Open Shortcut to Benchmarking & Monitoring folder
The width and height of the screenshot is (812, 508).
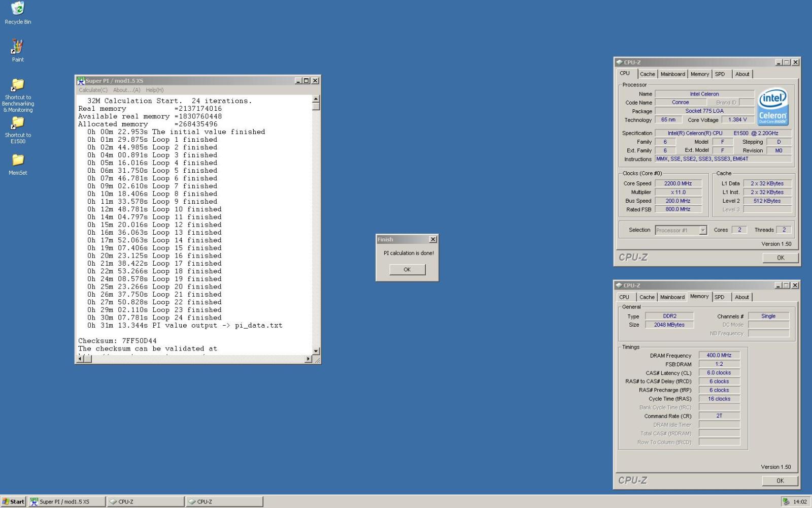pos(18,96)
